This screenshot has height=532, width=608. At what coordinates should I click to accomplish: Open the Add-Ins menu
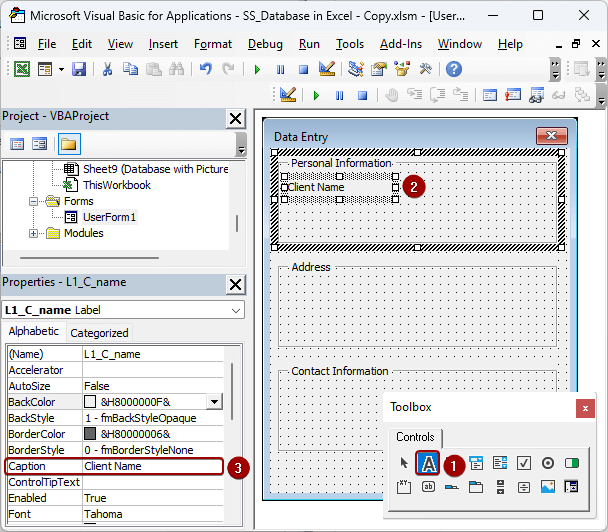click(401, 44)
